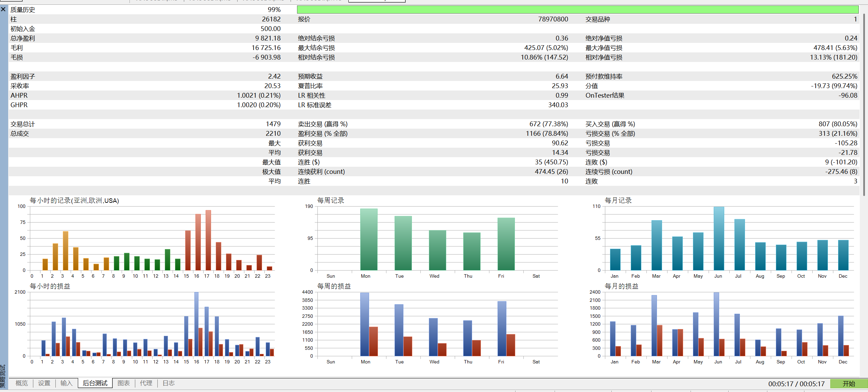This screenshot has height=392, width=868.
Task: Select the 输入 tab
Action: click(x=67, y=383)
